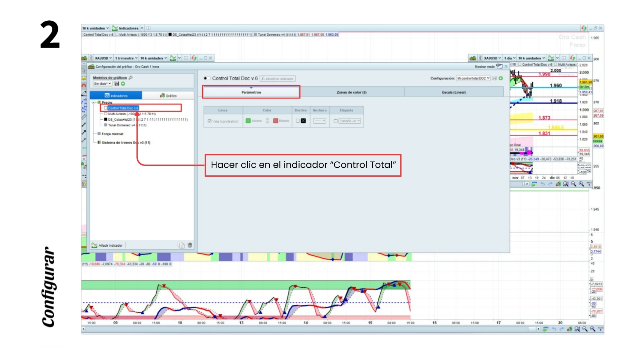
Task: Click Añadir indicador button
Action: coord(107,245)
